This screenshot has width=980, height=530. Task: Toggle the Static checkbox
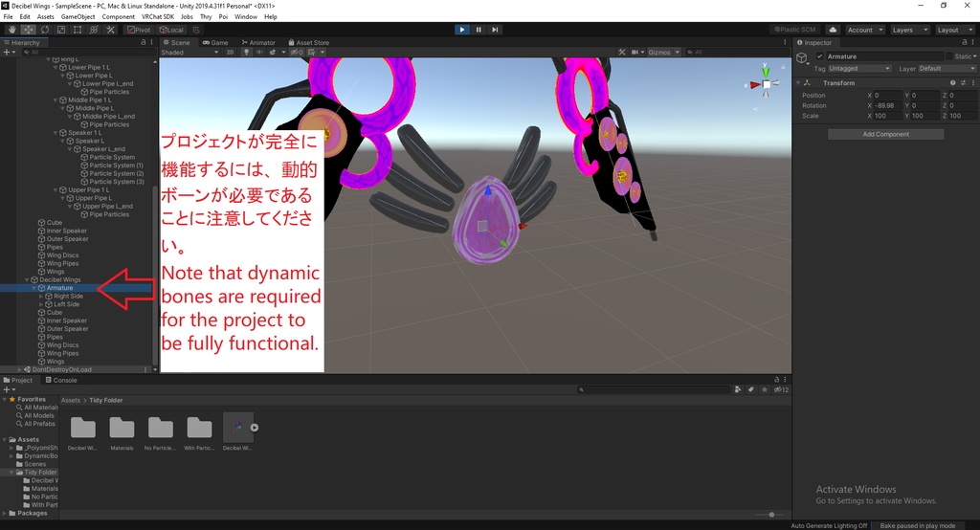(949, 56)
